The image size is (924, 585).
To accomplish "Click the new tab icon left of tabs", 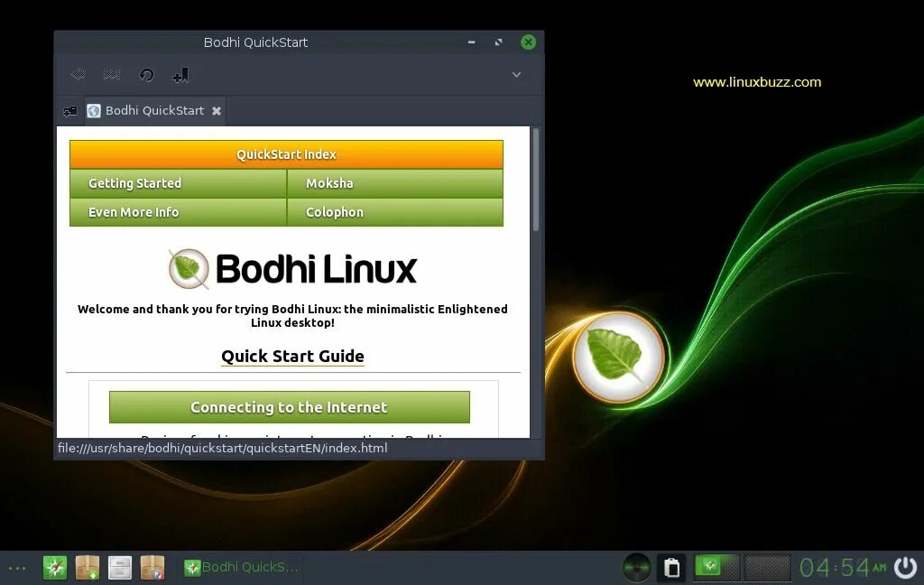I will 70,111.
